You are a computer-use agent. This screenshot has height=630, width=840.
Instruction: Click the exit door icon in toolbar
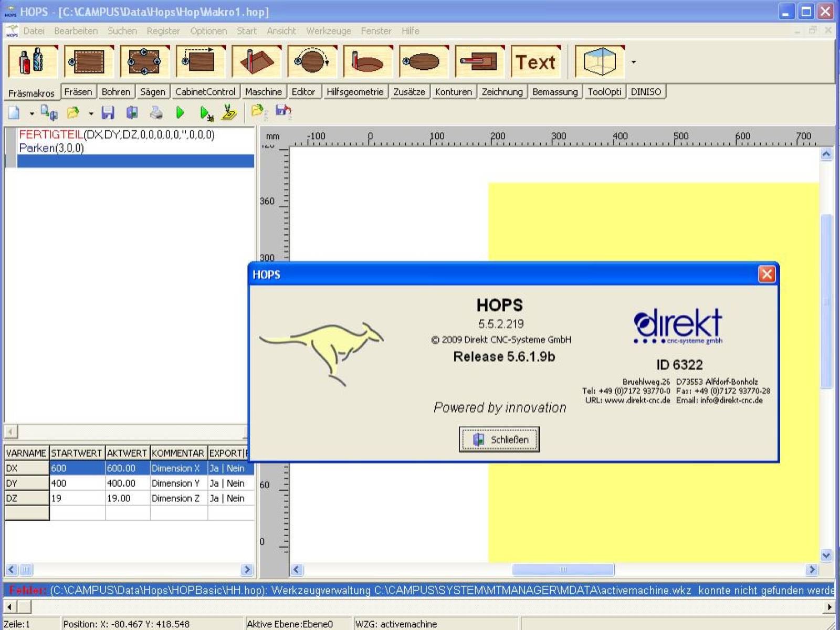[132, 112]
